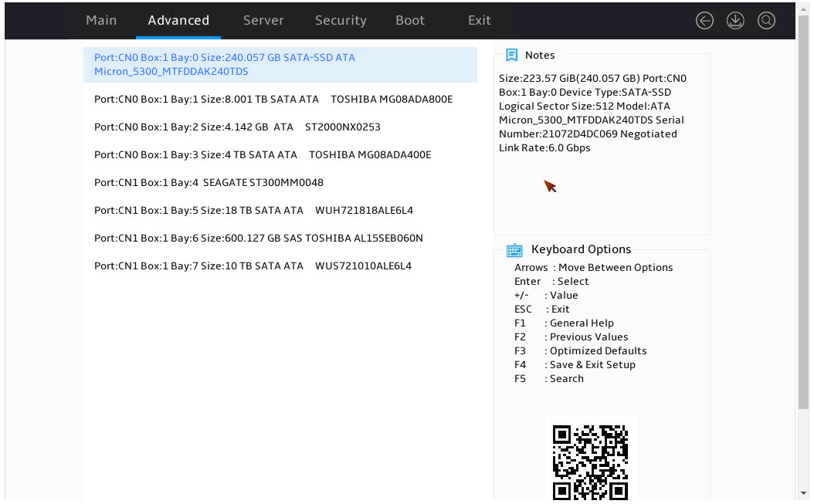This screenshot has height=504, width=814.
Task: Switch to the Exit tab
Action: (480, 20)
